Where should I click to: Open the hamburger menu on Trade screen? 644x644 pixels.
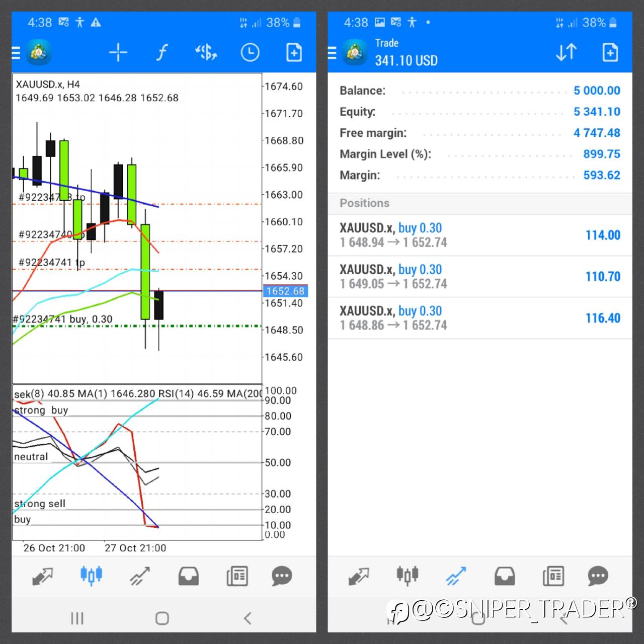pyautogui.click(x=332, y=52)
